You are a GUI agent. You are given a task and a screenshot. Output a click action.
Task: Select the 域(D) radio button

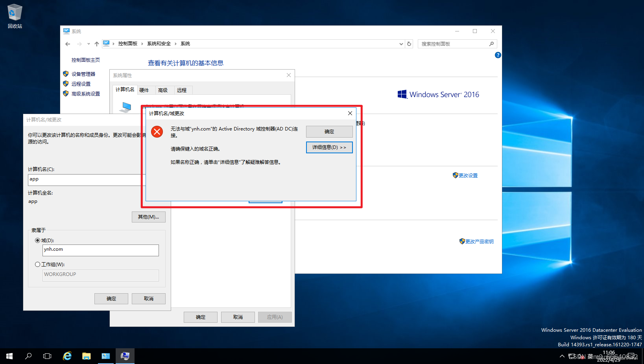(38, 241)
